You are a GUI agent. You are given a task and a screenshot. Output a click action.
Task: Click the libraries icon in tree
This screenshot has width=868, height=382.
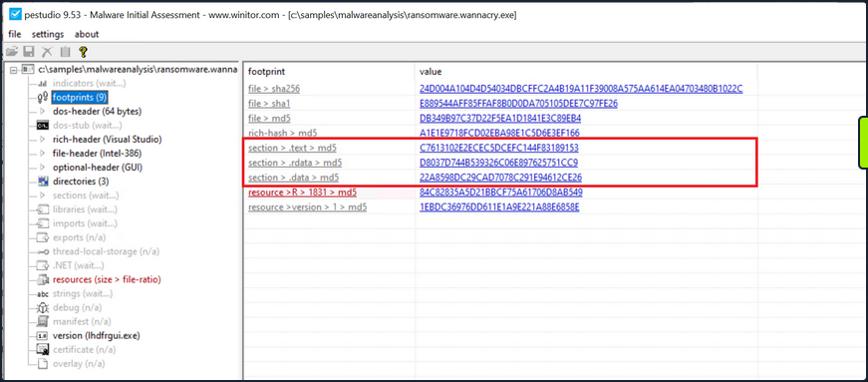pyautogui.click(x=43, y=209)
